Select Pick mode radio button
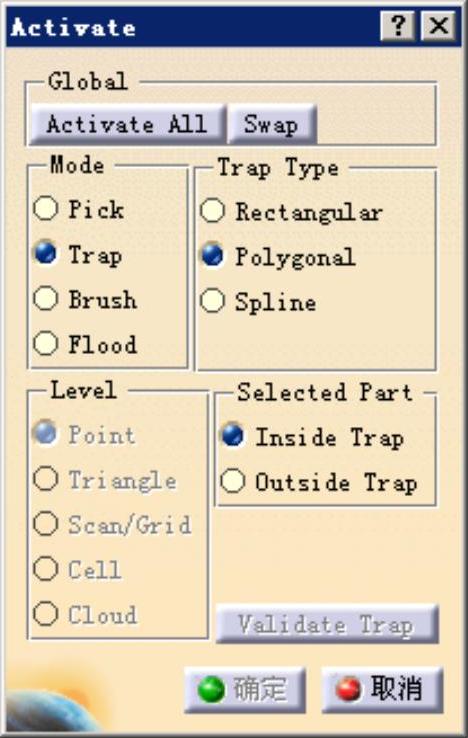468x738 pixels. click(x=46, y=208)
